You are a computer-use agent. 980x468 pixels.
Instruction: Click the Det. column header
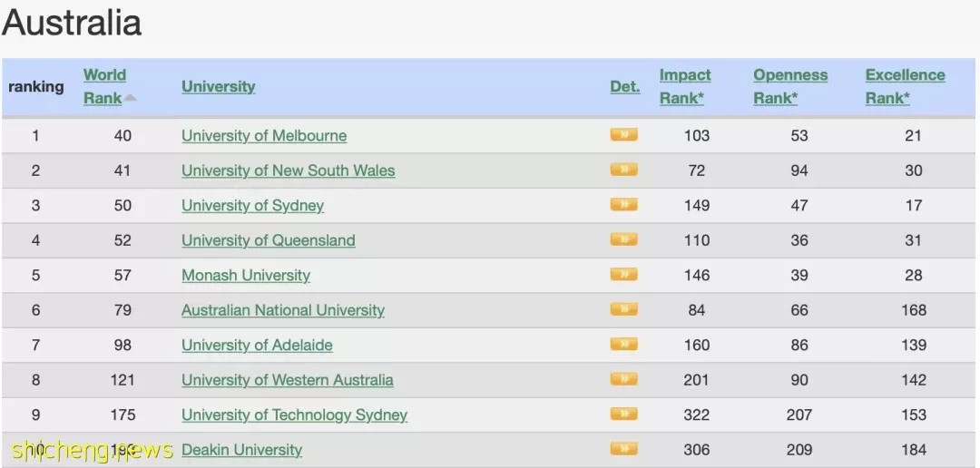(x=625, y=87)
